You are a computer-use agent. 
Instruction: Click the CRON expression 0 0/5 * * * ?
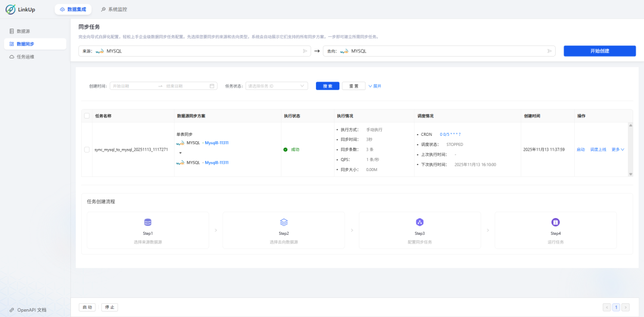450,134
